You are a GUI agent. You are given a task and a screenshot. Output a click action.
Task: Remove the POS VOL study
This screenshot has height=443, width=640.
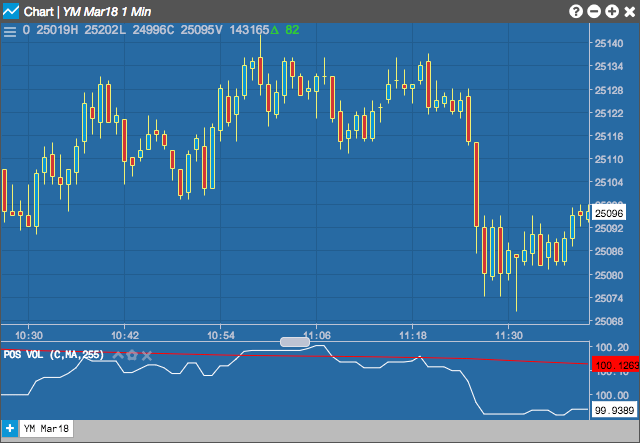pos(147,355)
